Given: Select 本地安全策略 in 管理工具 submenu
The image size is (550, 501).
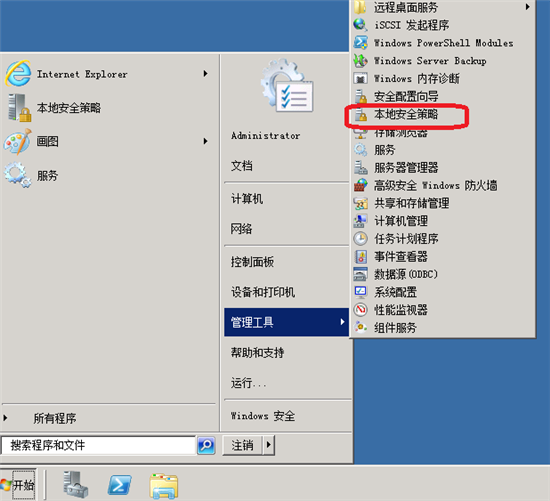Looking at the screenshot, I should click(406, 114).
